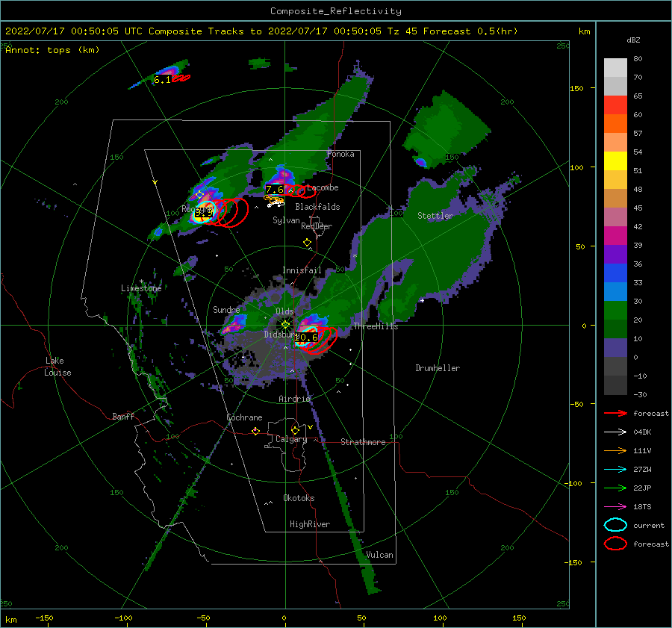Select the cyan 27ZW arrow legend icon
This screenshot has width=672, height=628.
pyautogui.click(x=615, y=470)
